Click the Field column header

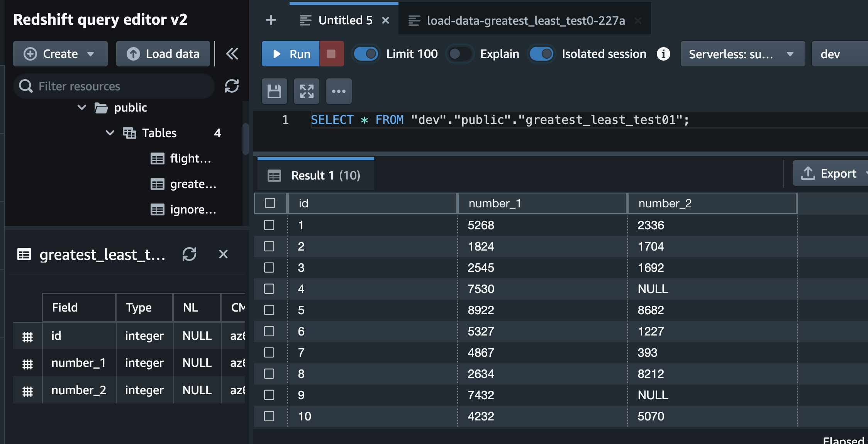79,307
